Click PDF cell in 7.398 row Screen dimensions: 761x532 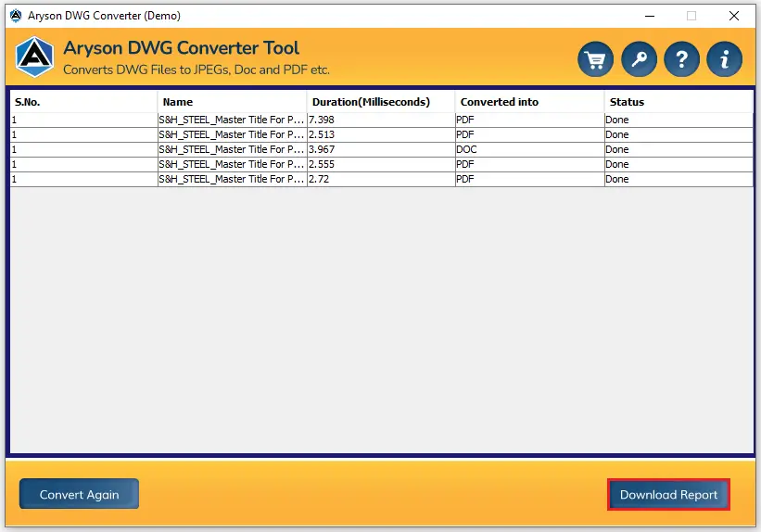click(529, 120)
